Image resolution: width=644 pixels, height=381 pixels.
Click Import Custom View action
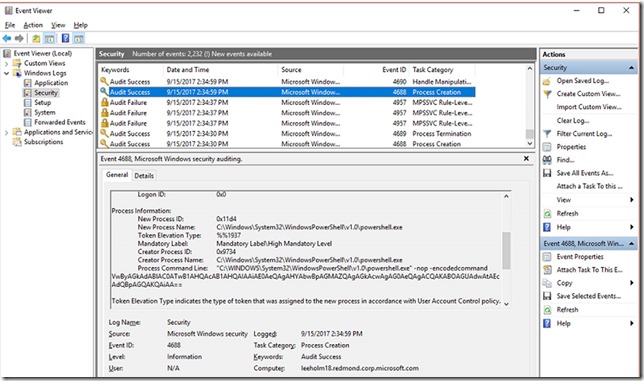589,107
